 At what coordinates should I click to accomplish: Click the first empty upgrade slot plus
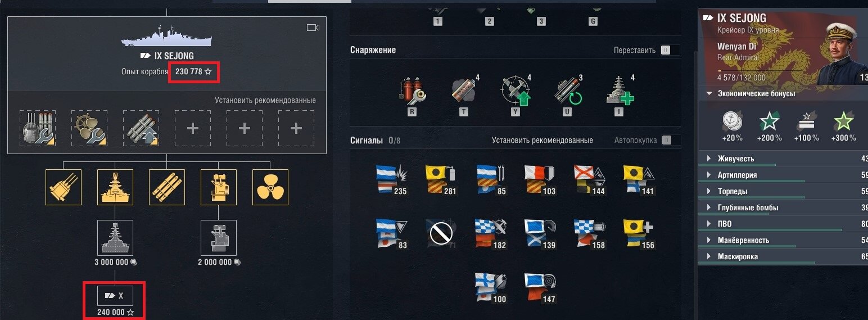point(193,129)
